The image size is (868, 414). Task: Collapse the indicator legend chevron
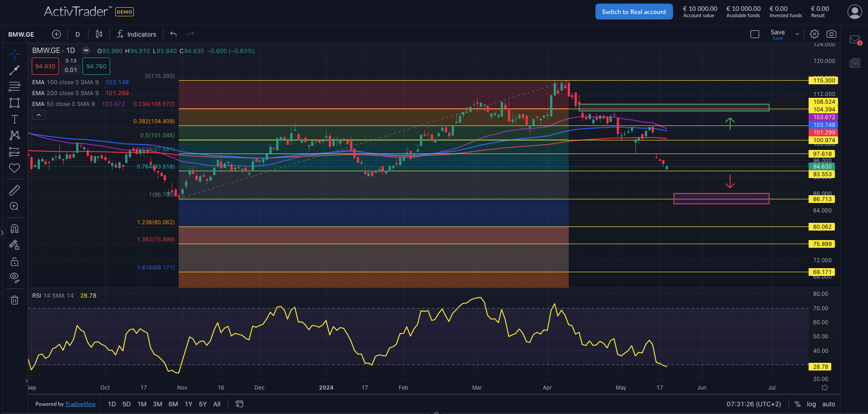(x=39, y=115)
